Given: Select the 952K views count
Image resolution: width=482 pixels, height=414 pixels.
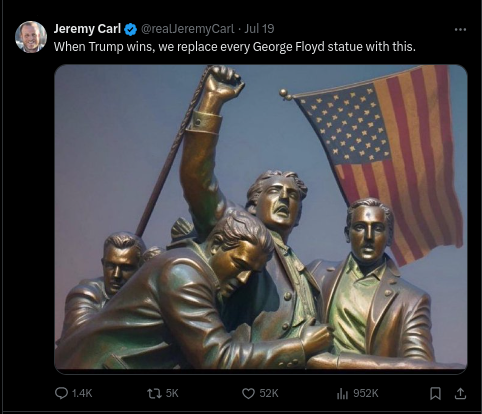Looking at the screenshot, I should pyautogui.click(x=366, y=394).
